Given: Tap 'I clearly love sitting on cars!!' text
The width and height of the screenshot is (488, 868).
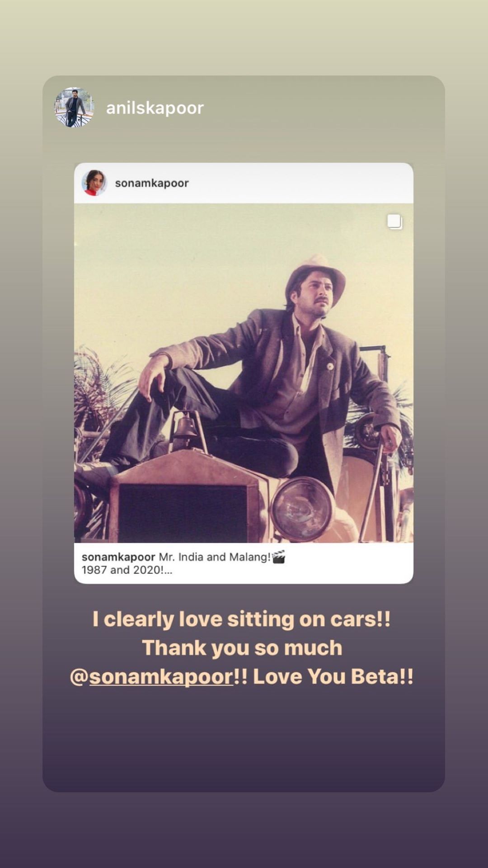Looking at the screenshot, I should coord(242,619).
